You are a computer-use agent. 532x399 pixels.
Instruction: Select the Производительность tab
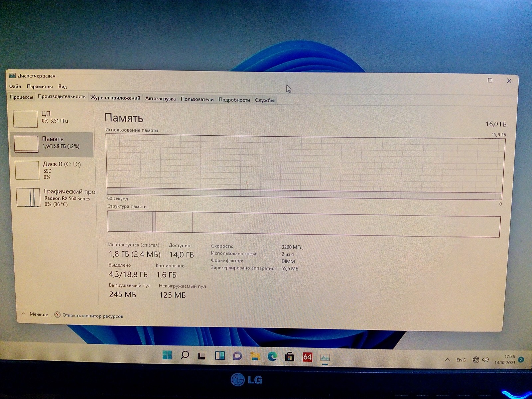[x=62, y=96]
